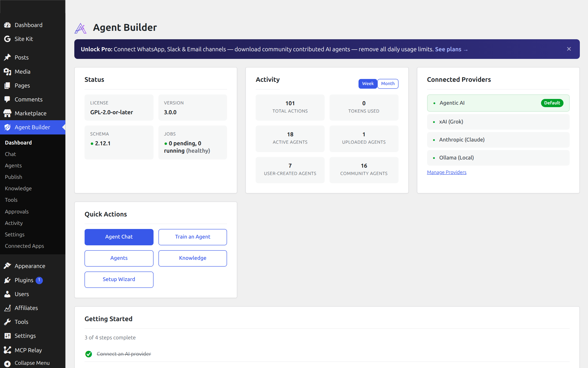This screenshot has width=588, height=368.
Task: Click the Agent Builder sidebar icon
Action: pyautogui.click(x=7, y=127)
